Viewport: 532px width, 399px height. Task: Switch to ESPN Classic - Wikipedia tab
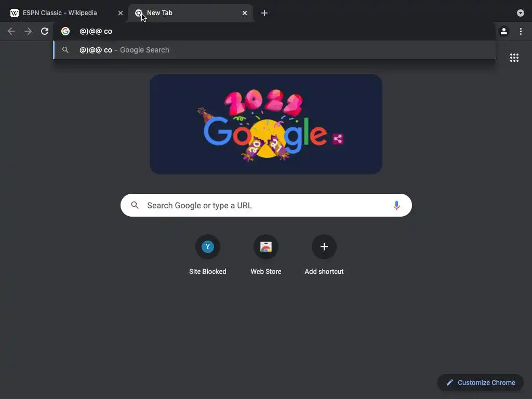(64, 13)
